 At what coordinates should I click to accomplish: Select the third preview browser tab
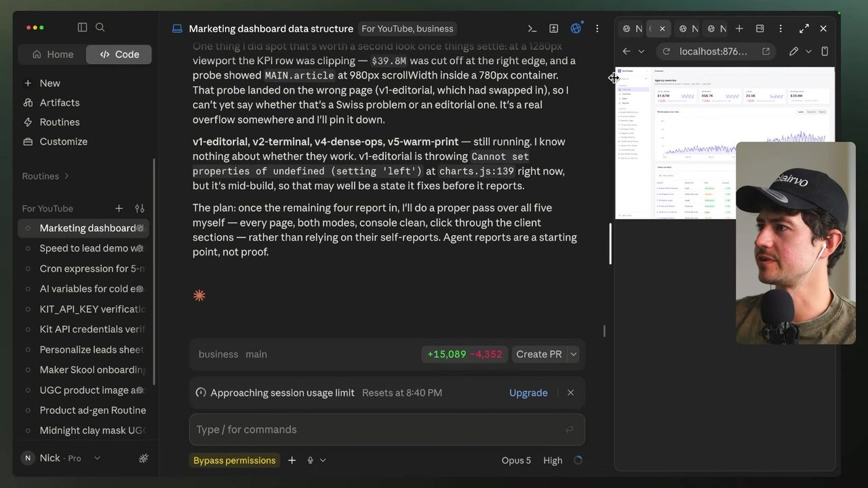point(688,28)
